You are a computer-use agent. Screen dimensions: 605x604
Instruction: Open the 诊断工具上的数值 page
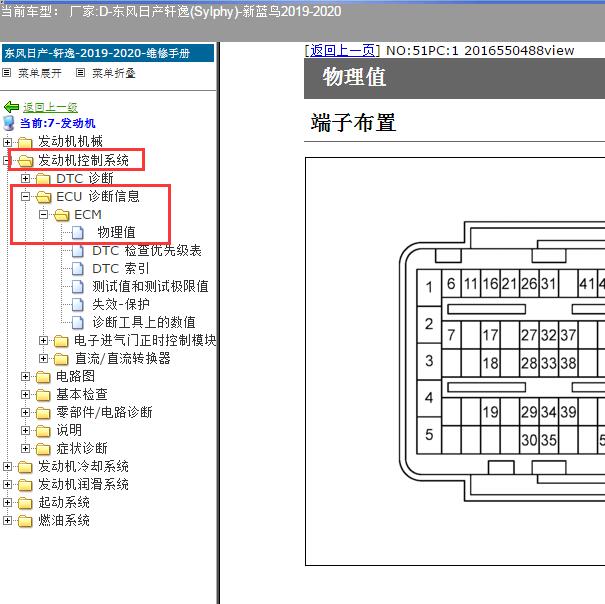pos(144,323)
